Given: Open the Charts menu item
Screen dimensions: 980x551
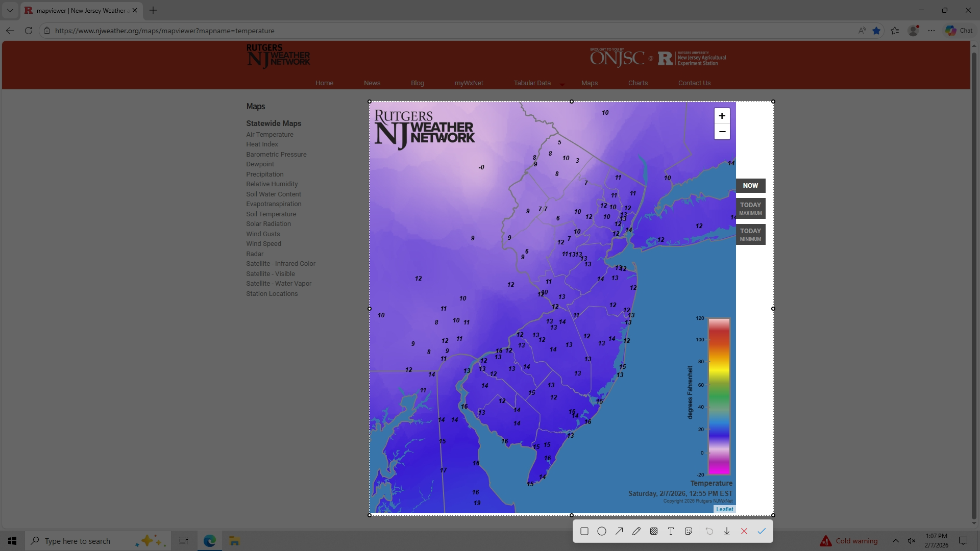Looking at the screenshot, I should [x=638, y=83].
